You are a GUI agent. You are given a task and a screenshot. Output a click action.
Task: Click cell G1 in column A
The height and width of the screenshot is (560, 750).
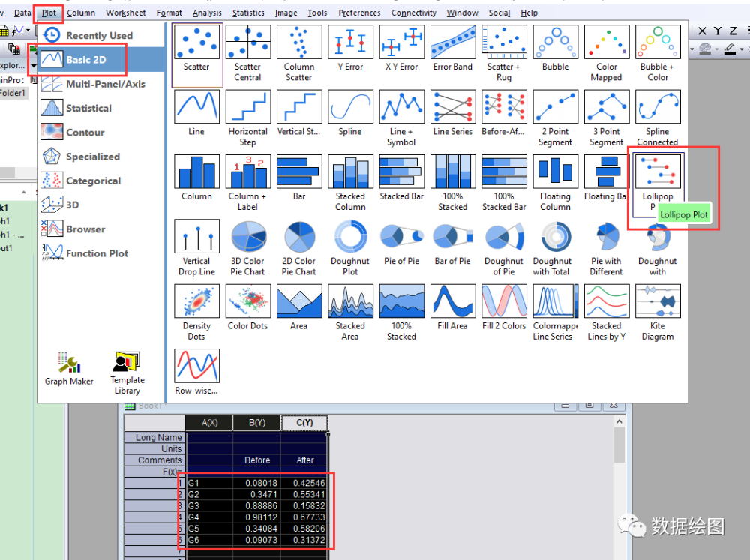[209, 483]
